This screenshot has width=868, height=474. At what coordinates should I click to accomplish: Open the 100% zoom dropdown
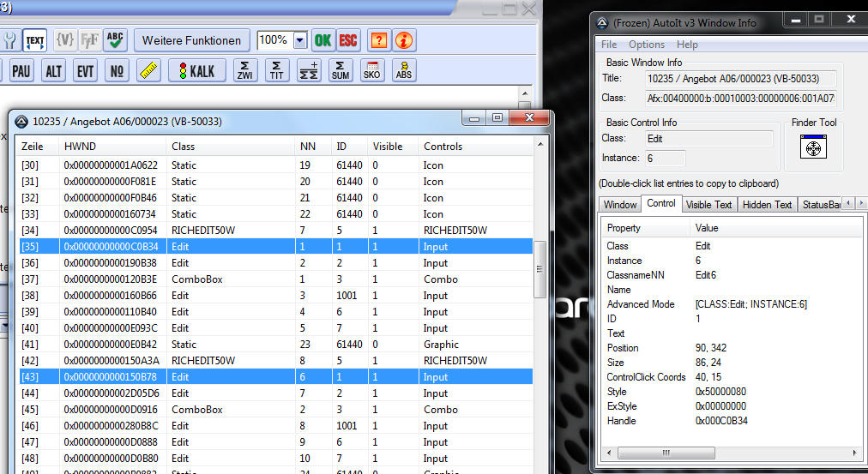(x=299, y=40)
